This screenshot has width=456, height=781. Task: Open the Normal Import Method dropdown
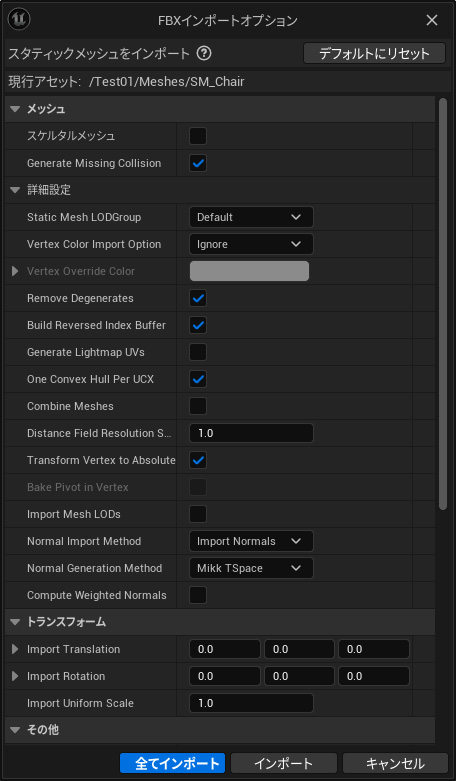(x=251, y=541)
